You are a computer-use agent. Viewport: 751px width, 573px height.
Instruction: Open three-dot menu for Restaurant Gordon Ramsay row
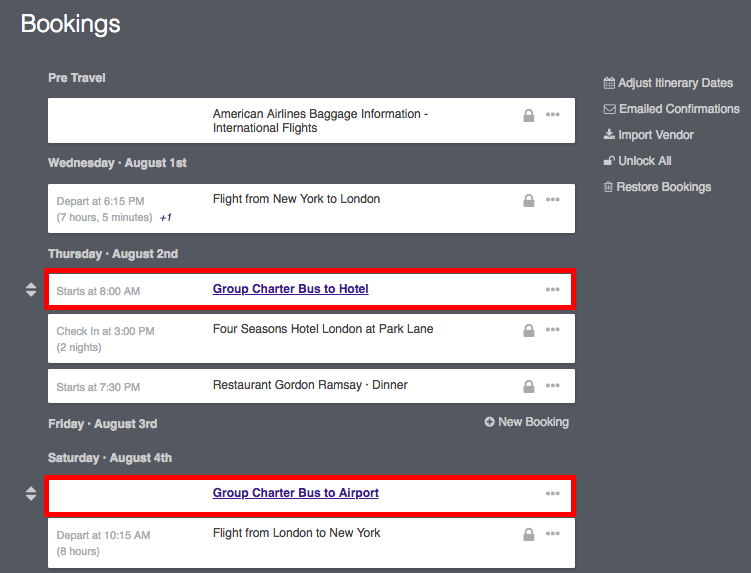[x=553, y=385]
